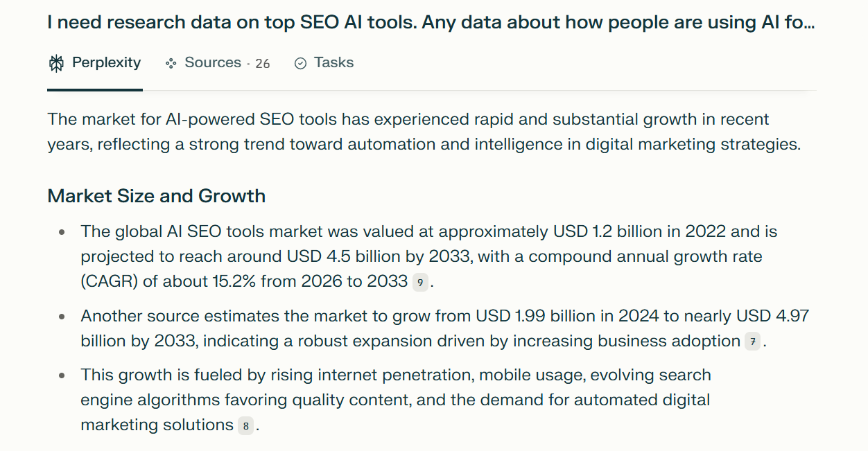Click the Sources branching-node icon

[x=170, y=62]
